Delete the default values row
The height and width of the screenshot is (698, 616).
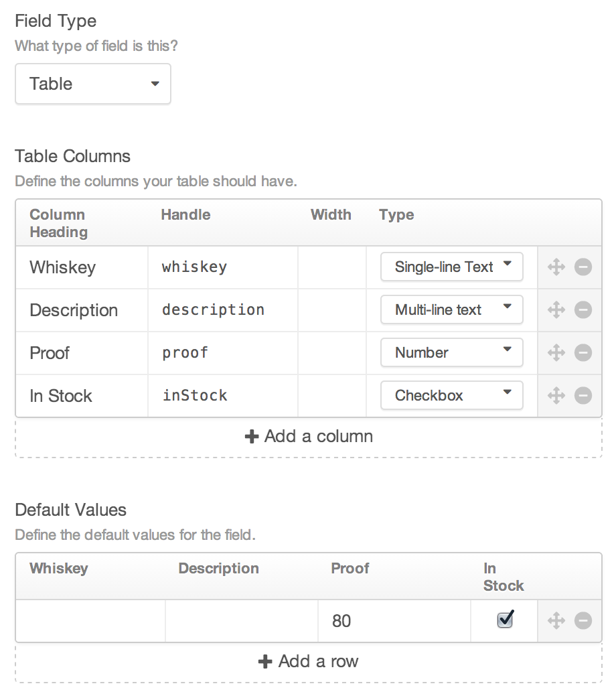(583, 621)
